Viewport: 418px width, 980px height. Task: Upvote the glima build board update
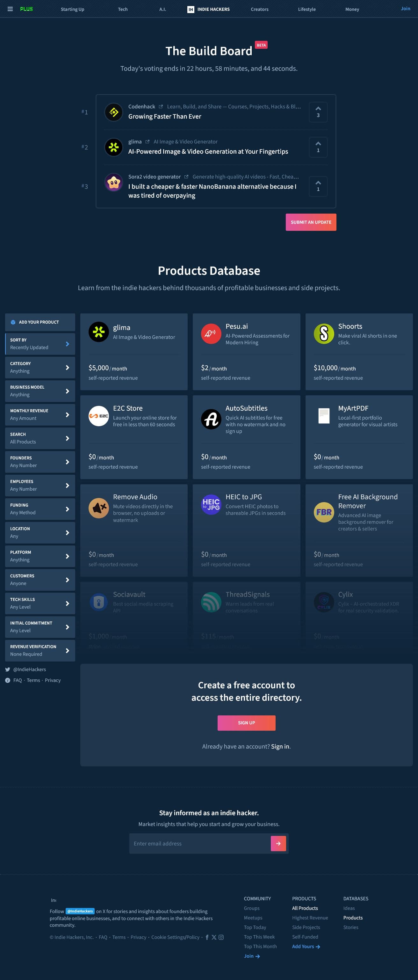(318, 147)
